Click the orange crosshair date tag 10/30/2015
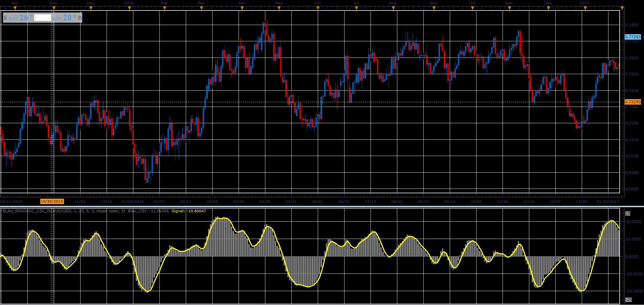This screenshot has height=305, width=644. 52,201
